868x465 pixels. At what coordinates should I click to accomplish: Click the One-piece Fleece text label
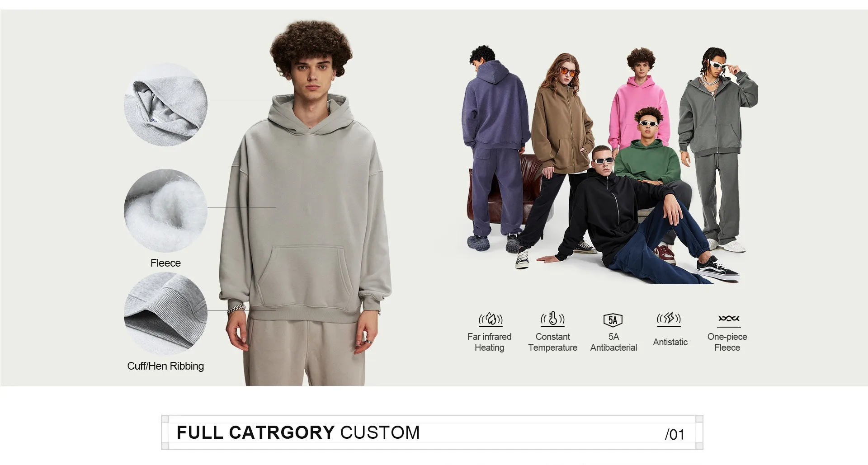point(727,342)
